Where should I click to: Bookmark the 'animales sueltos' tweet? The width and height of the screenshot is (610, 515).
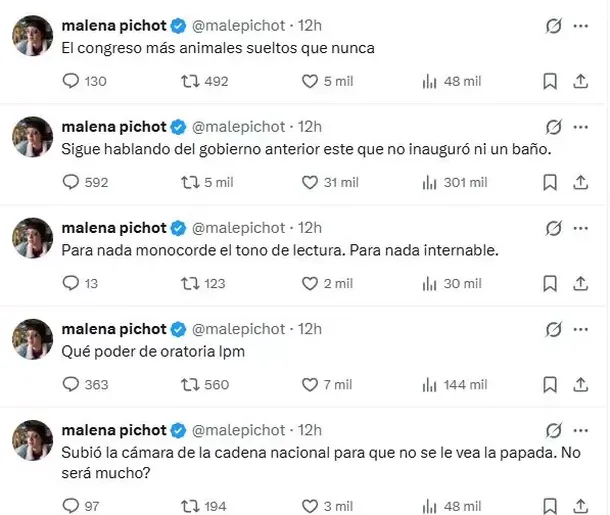tap(549, 81)
